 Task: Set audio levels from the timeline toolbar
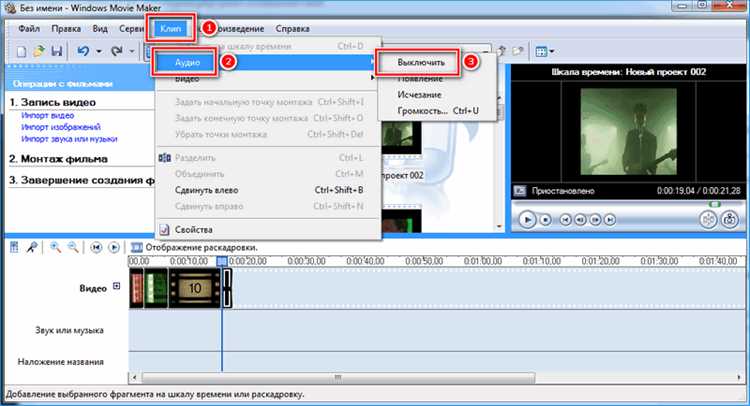pyautogui.click(x=14, y=247)
